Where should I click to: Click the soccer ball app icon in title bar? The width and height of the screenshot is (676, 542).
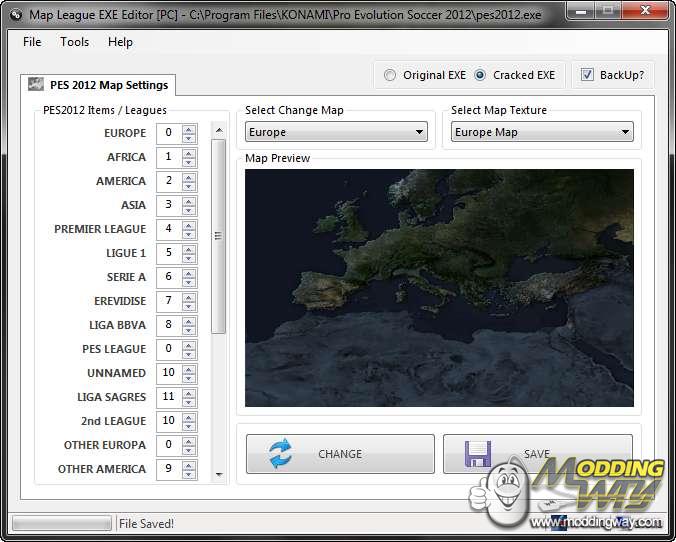point(15,13)
